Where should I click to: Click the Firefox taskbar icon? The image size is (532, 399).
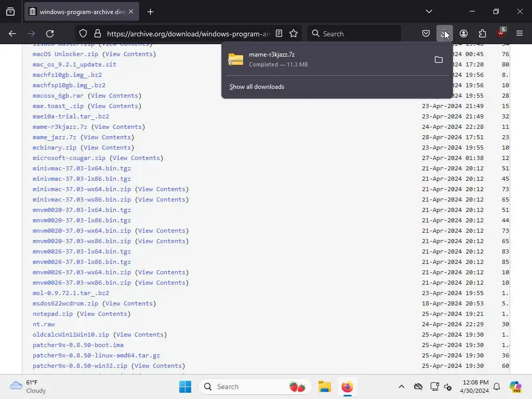coord(348,387)
